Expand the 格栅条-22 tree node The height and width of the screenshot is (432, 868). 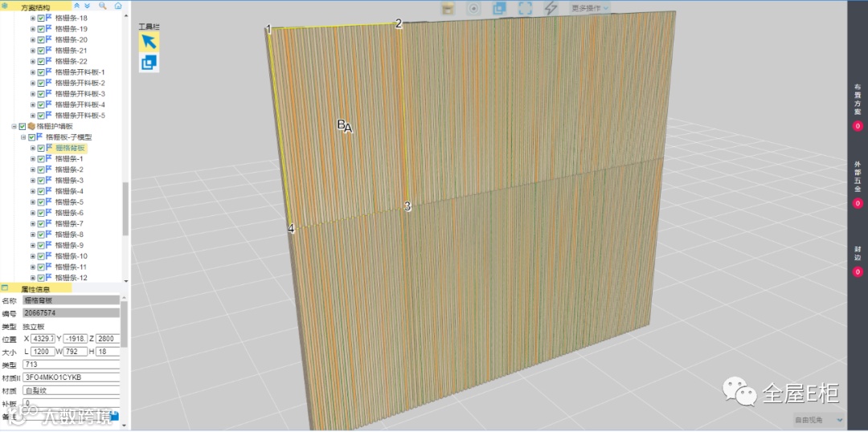click(x=33, y=61)
